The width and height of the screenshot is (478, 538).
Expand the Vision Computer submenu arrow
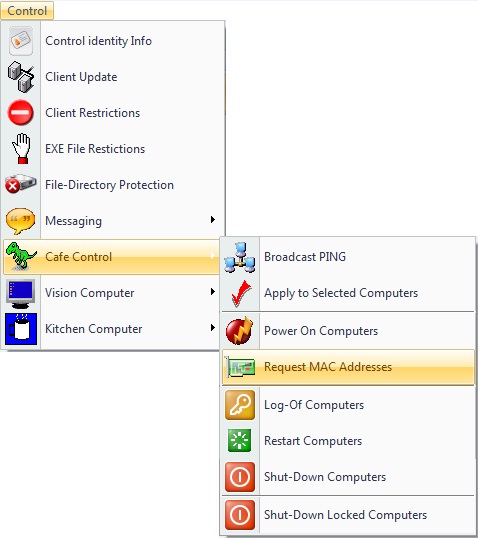[213, 292]
